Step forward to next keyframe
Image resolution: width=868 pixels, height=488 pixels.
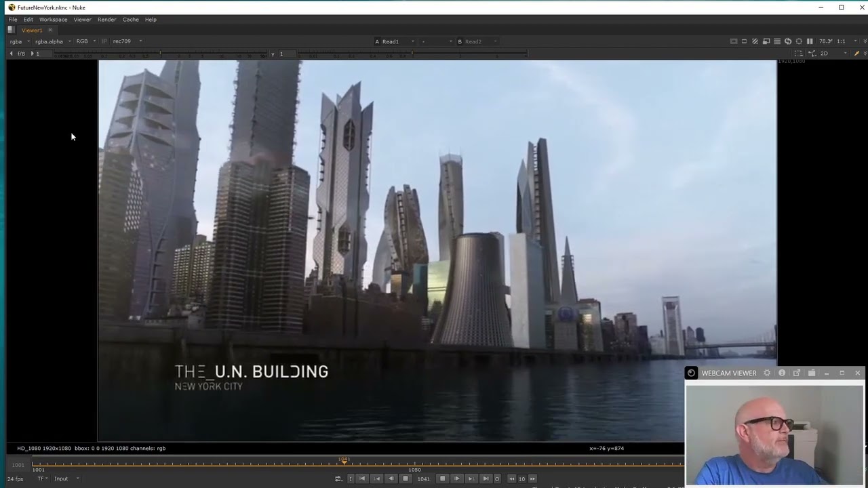[x=471, y=479]
